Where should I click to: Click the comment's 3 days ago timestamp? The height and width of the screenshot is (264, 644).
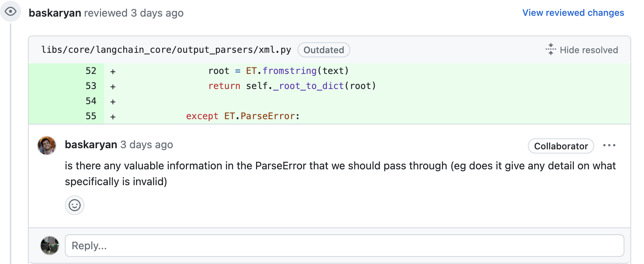point(147,144)
